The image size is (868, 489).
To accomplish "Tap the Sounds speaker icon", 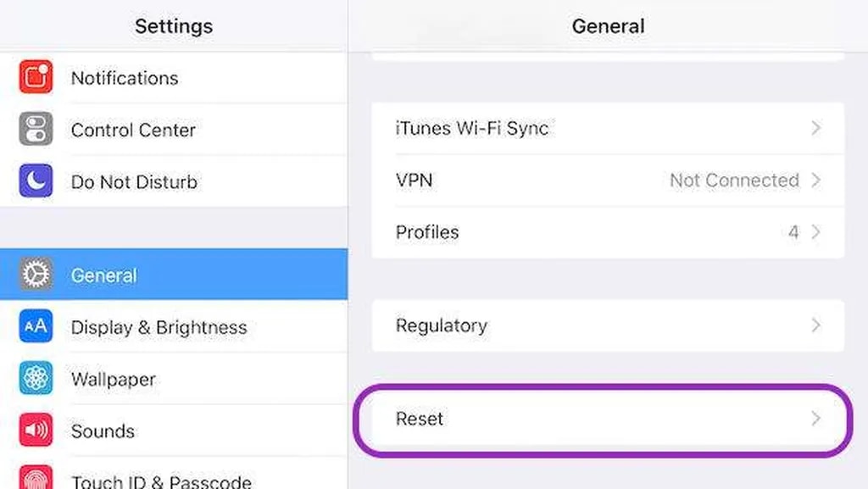I will point(36,431).
